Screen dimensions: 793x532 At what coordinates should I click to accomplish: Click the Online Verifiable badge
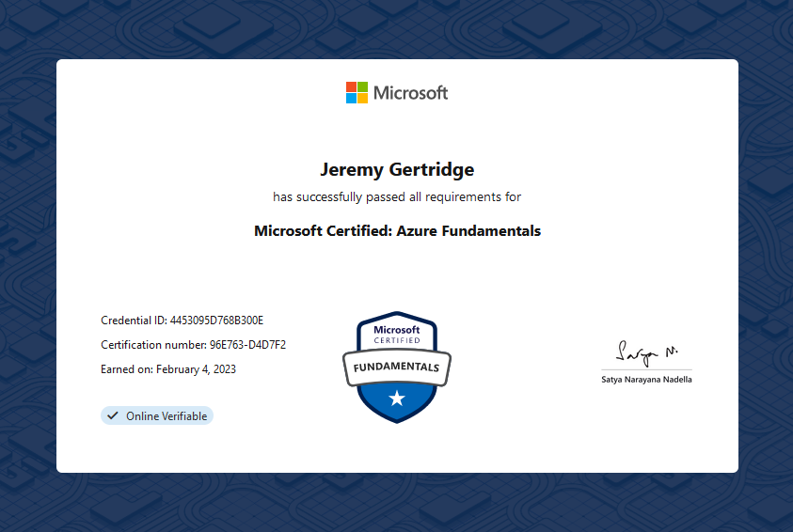coord(157,415)
